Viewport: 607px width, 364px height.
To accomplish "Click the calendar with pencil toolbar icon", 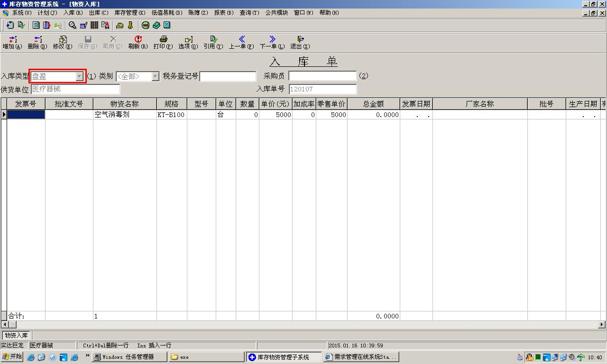I will 83,25.
